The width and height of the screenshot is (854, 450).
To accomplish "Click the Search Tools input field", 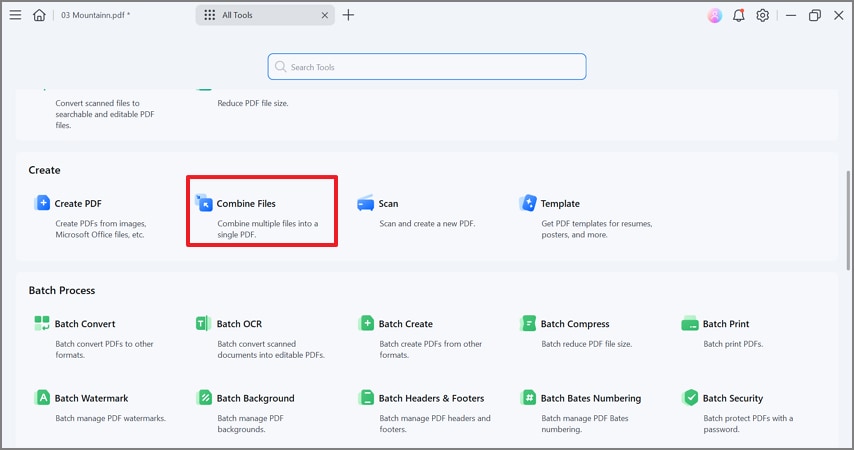I will [x=427, y=66].
